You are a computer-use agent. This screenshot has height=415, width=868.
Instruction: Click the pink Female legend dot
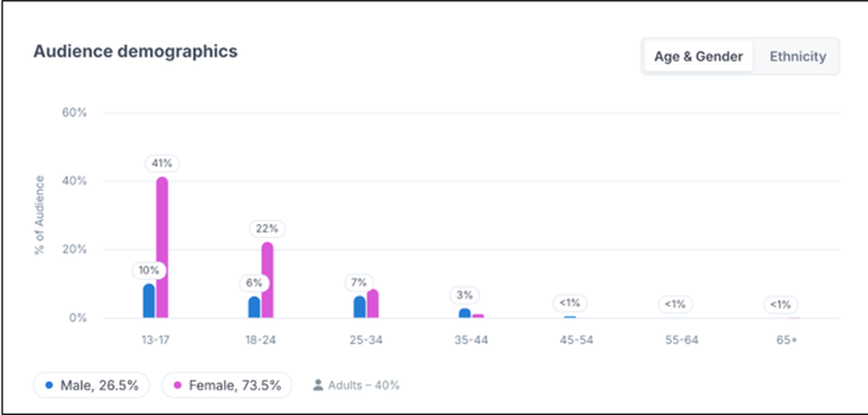pyautogui.click(x=178, y=385)
